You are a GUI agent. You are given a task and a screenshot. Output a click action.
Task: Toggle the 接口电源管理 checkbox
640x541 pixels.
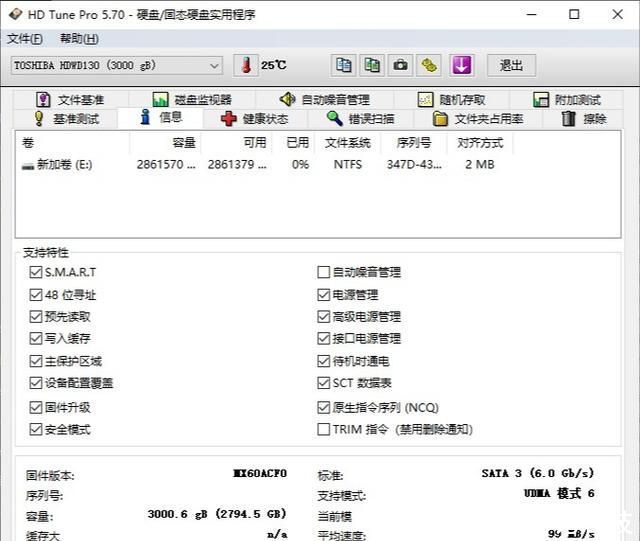click(324, 338)
